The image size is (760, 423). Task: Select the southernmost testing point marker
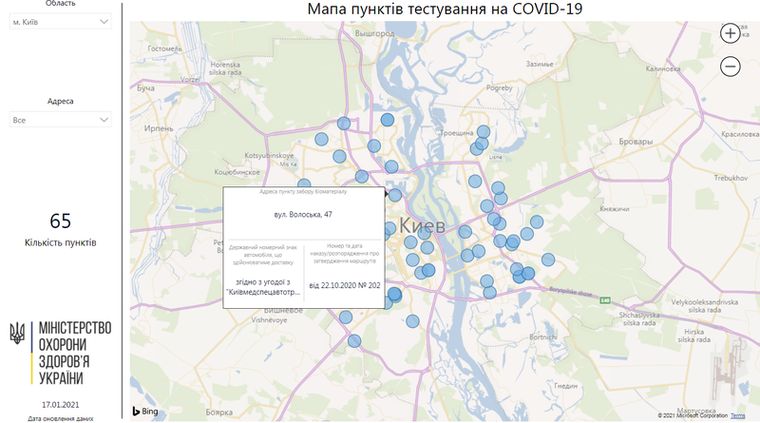pos(354,341)
